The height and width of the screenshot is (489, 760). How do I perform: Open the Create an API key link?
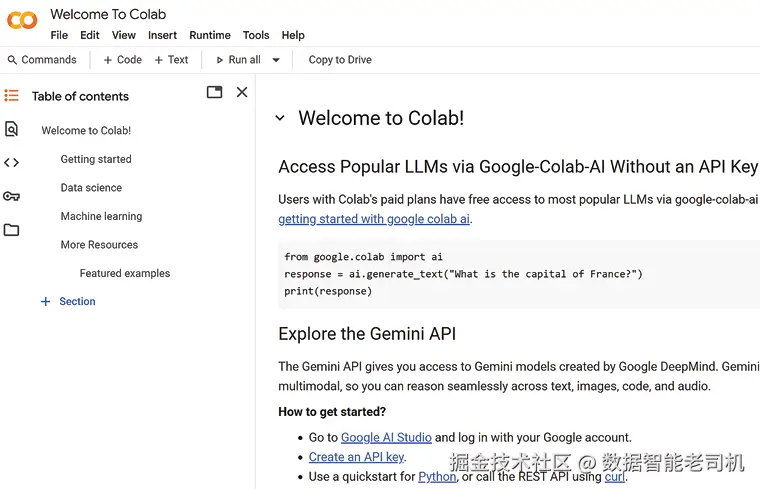356,457
